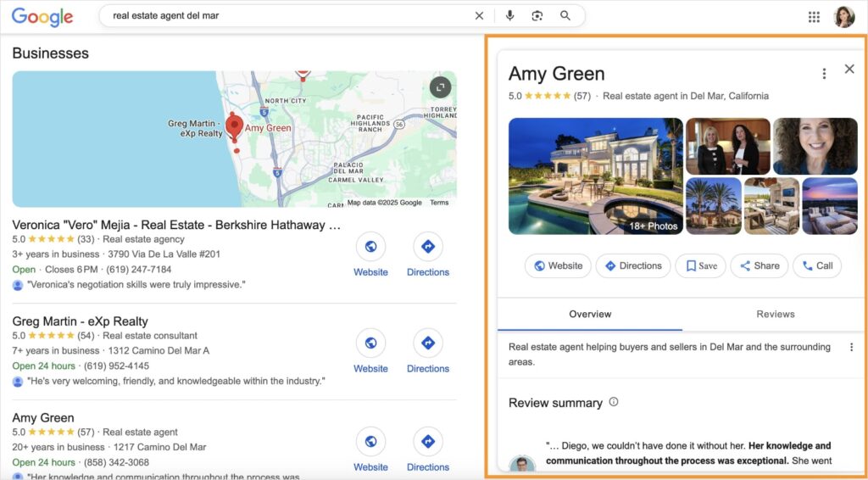Open Amy Green listing title in results
The width and height of the screenshot is (868, 480).
43,417
